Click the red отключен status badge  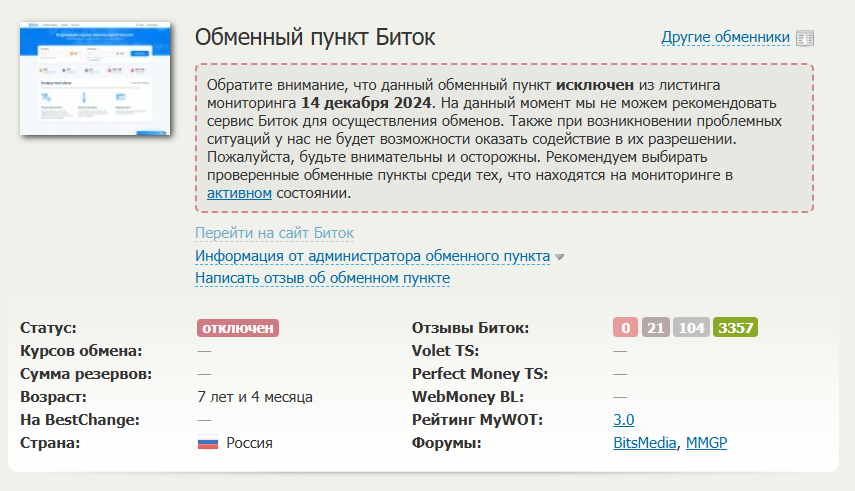[x=237, y=328]
